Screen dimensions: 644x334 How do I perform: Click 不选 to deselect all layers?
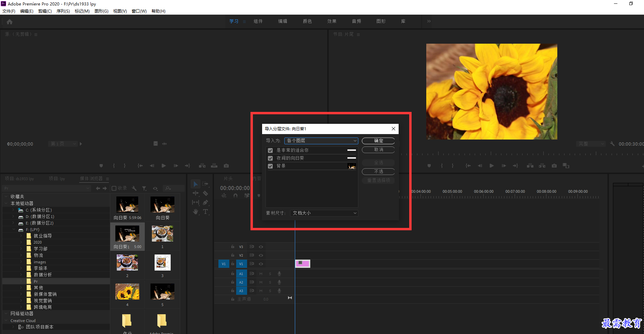(x=378, y=171)
